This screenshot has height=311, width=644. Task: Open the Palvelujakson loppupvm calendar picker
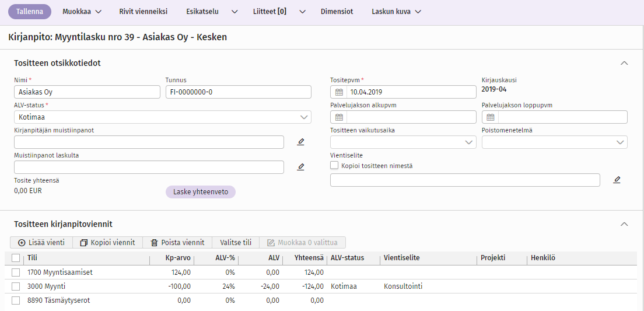click(491, 117)
